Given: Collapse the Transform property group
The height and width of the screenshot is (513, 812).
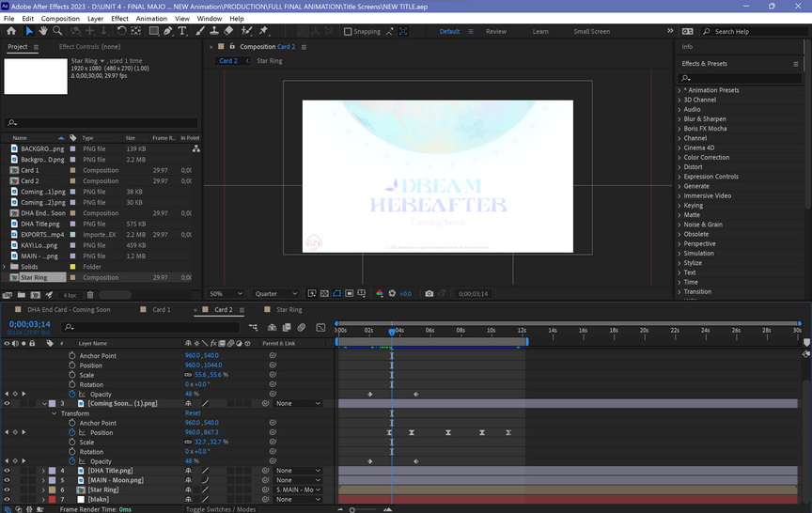Looking at the screenshot, I should (55, 413).
